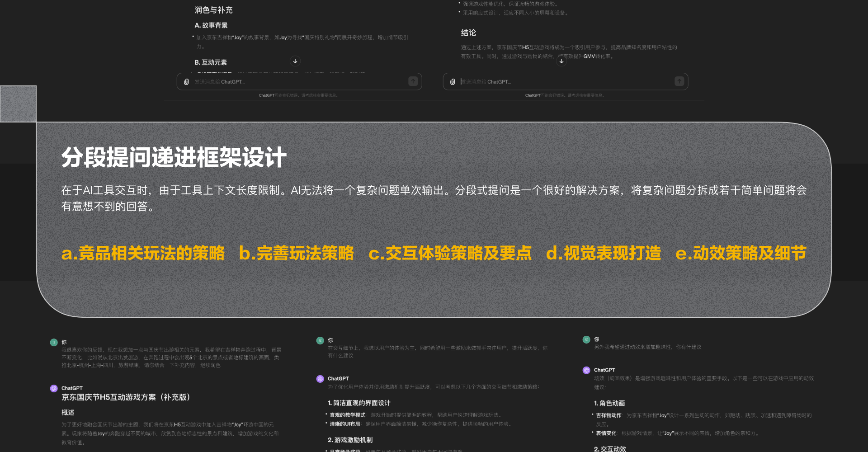The image size is (868, 452).
Task: Focus the right 发送消息给 ChatGPT input field
Action: 566,82
